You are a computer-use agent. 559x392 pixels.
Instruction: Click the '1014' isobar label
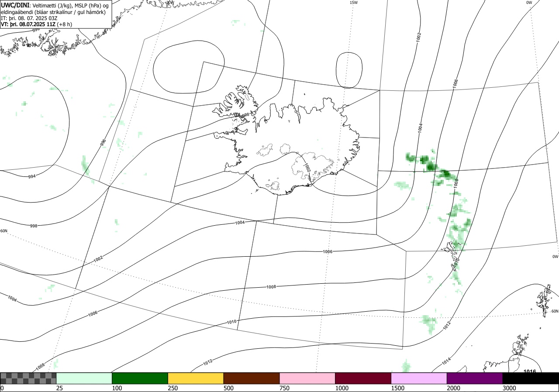(x=446, y=361)
